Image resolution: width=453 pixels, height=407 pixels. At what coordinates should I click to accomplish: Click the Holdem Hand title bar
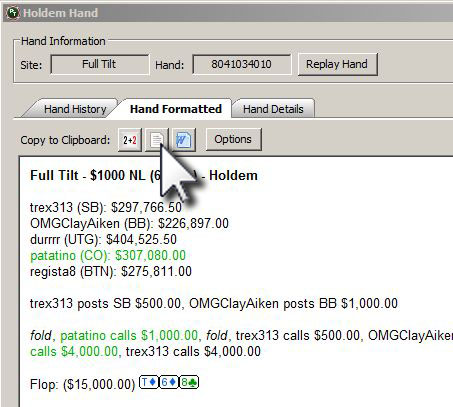pos(228,13)
